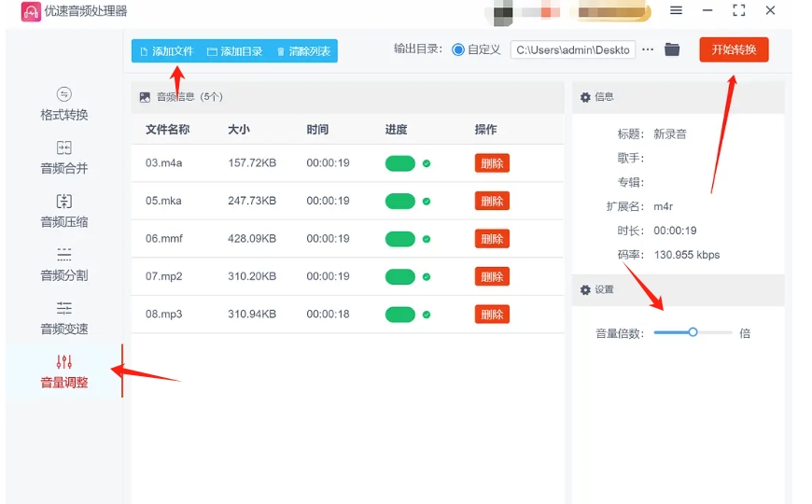Click size value 157.72KB
This screenshot has width=812, height=504.
252,162
